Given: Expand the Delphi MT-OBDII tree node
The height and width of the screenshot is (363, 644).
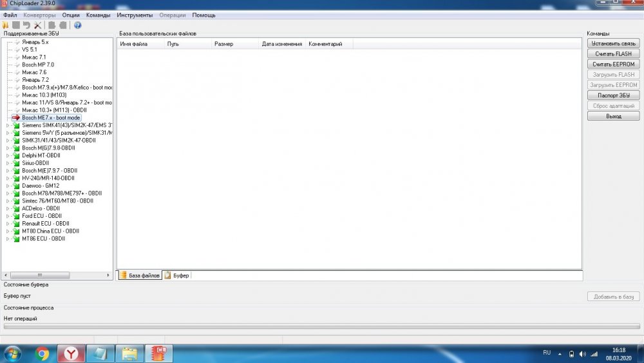Looking at the screenshot, I should pyautogui.click(x=8, y=155).
